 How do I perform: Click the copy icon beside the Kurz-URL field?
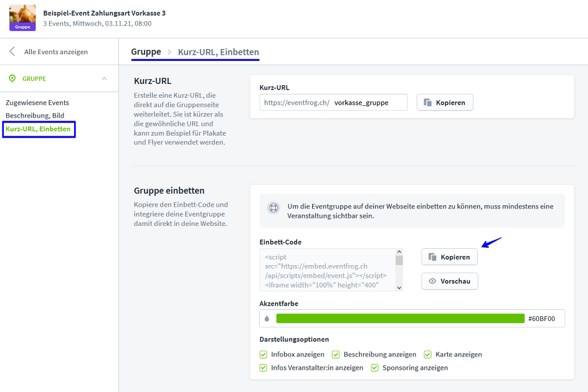(x=428, y=103)
